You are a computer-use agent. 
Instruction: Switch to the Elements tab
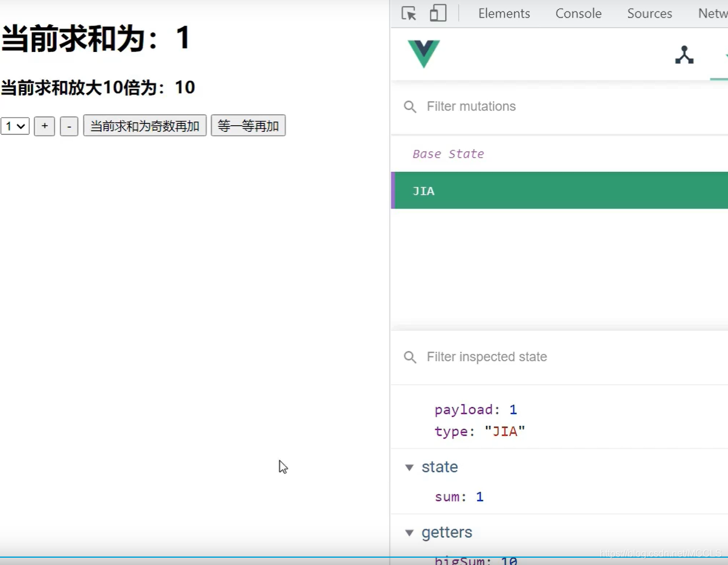(x=504, y=13)
